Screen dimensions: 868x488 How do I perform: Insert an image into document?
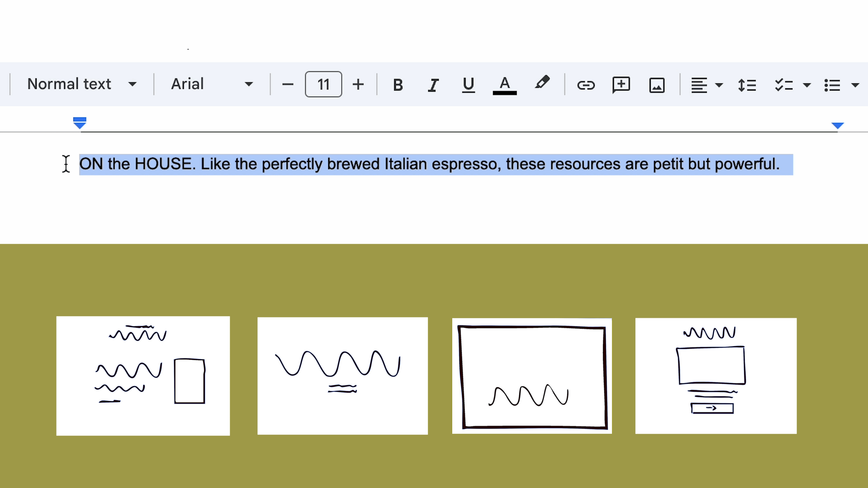[x=657, y=85]
